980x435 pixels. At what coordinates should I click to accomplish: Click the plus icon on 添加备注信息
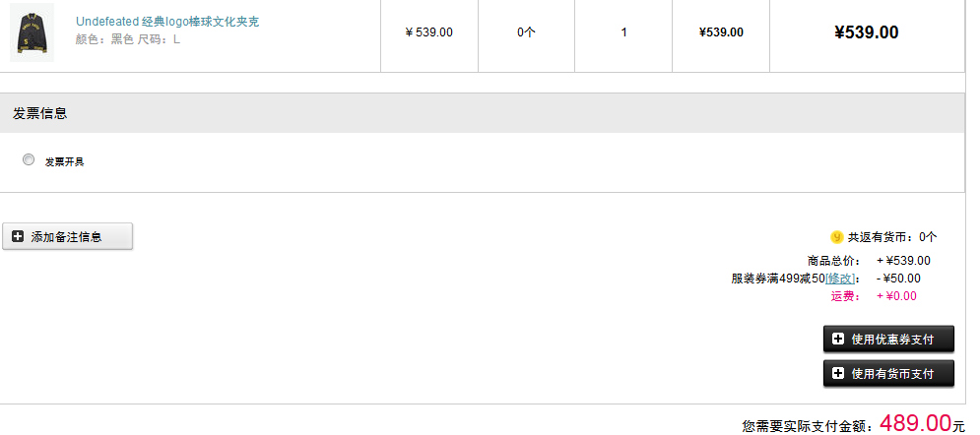(18, 236)
